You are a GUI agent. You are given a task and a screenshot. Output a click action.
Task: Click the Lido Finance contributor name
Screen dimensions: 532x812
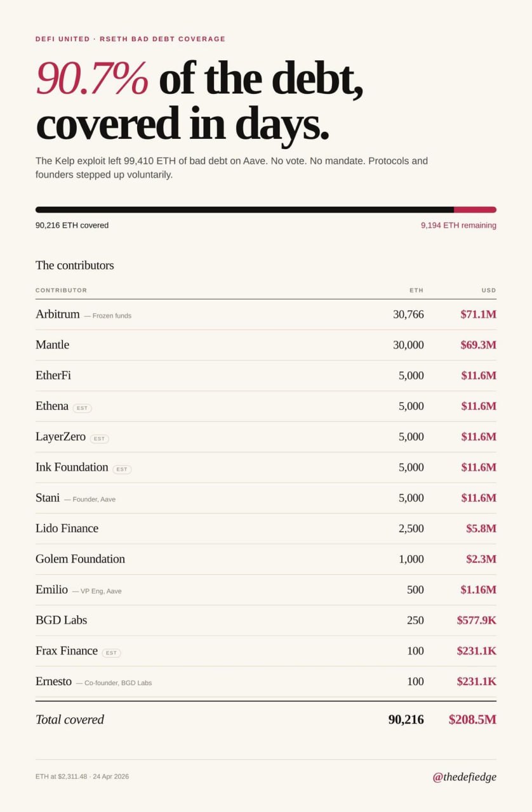pos(67,528)
